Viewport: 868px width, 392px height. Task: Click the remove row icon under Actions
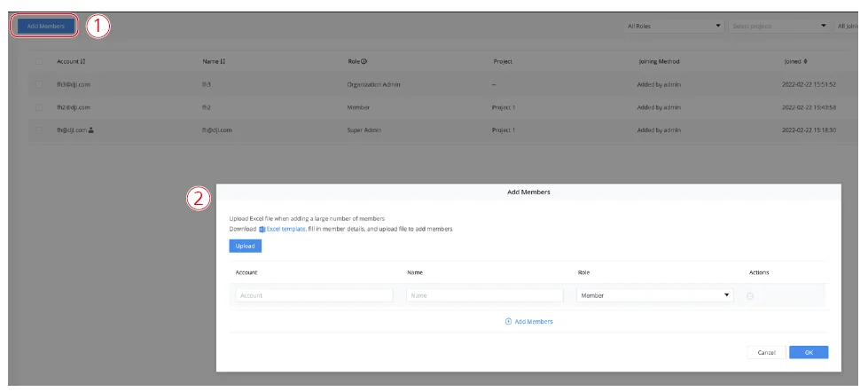[x=750, y=296]
